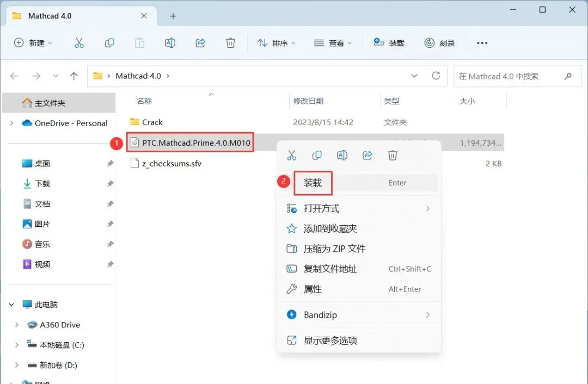
Task: Sort by 名称 column header
Action: [144, 101]
